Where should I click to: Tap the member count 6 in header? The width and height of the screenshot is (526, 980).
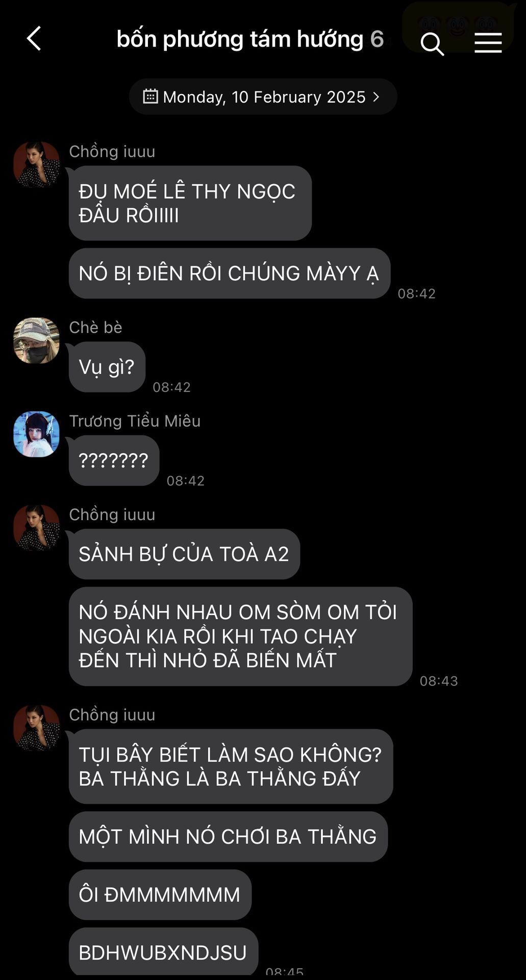[x=377, y=39]
